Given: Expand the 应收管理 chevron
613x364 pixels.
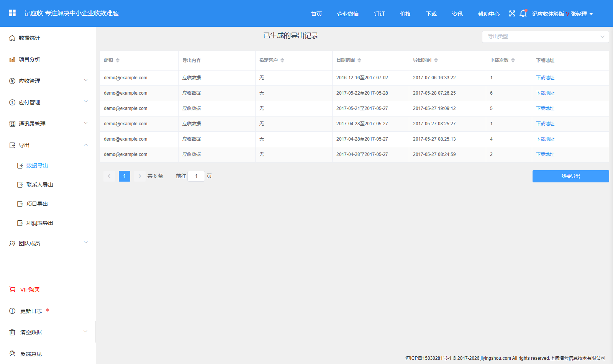Looking at the screenshot, I should pos(86,80).
